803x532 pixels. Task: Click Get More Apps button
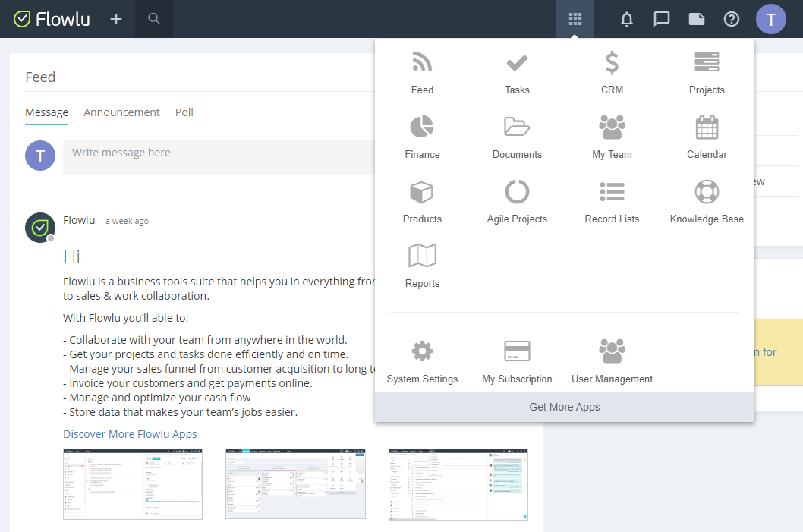[x=565, y=407]
